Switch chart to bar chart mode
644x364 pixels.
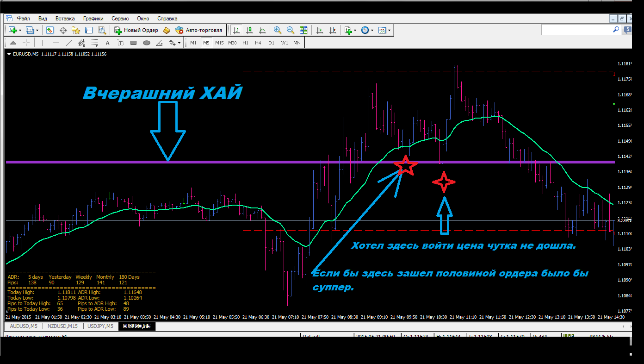click(236, 30)
